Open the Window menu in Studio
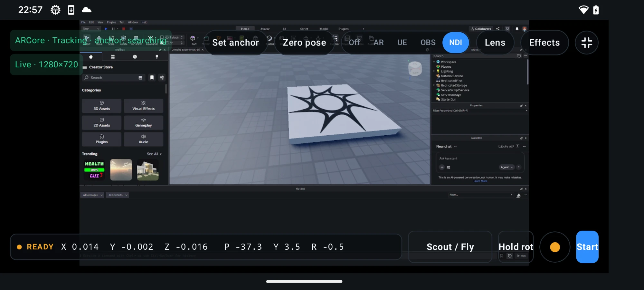Viewport: 644px width, 290px height. tap(133, 22)
